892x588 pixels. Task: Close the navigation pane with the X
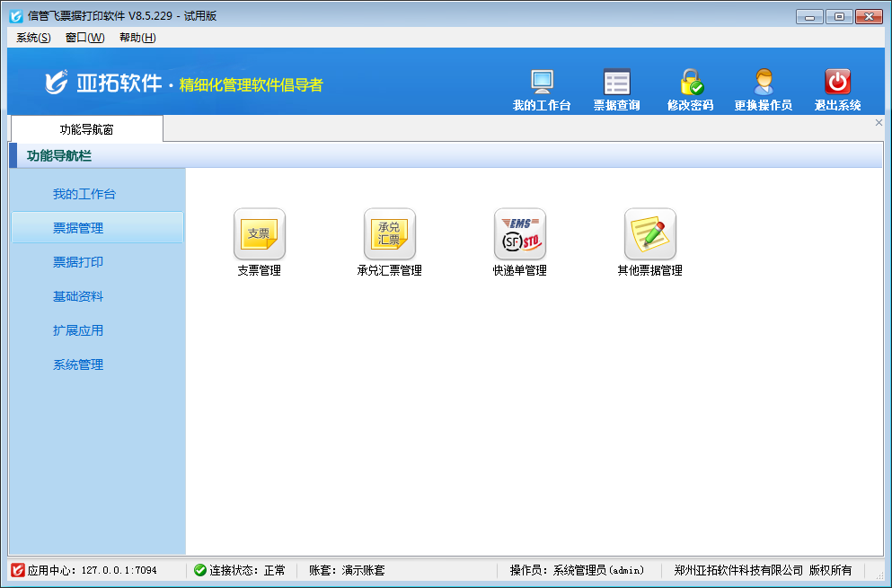(879, 122)
